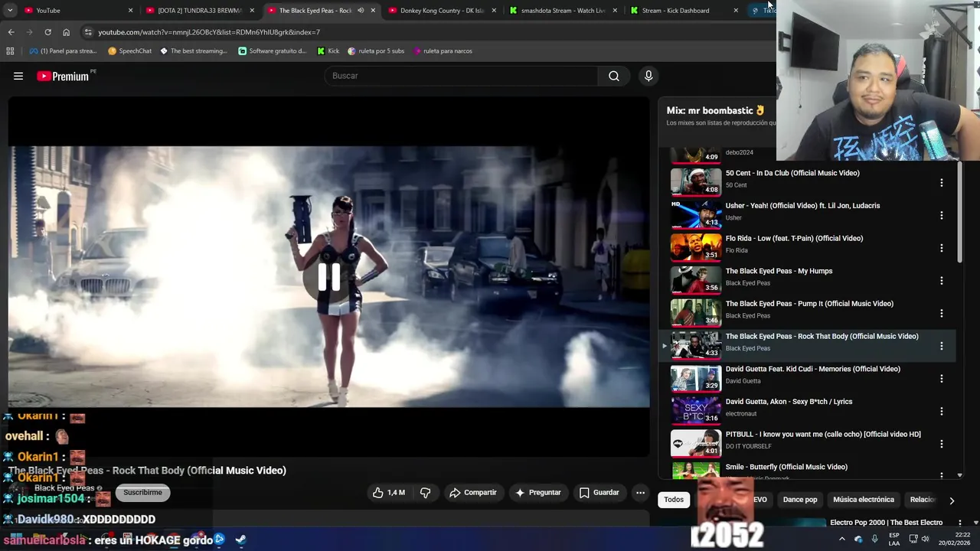Show hidden system tray icons chevron
The width and height of the screenshot is (980, 551).
pos(841,540)
